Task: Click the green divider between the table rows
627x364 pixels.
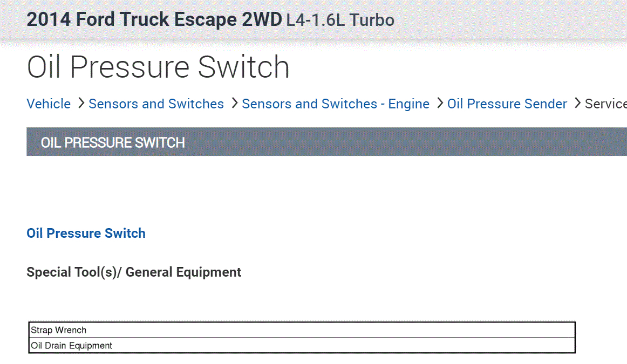Action: coord(302,338)
